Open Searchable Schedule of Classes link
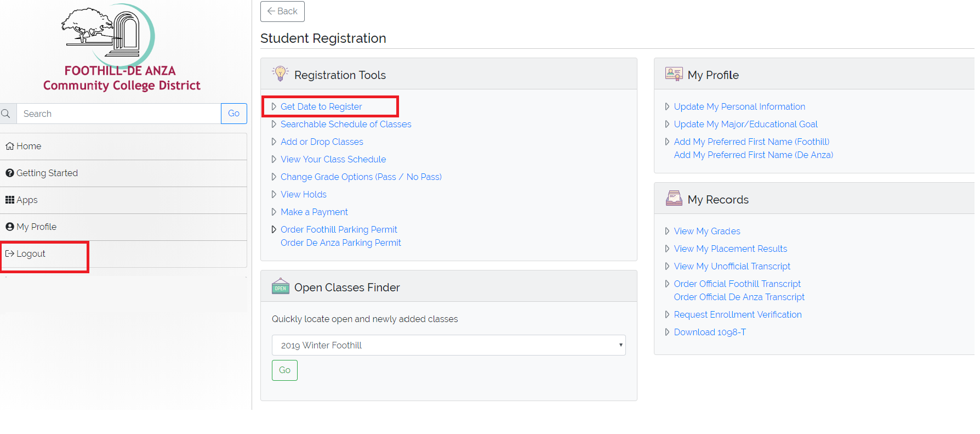This screenshot has width=980, height=434. 346,124
